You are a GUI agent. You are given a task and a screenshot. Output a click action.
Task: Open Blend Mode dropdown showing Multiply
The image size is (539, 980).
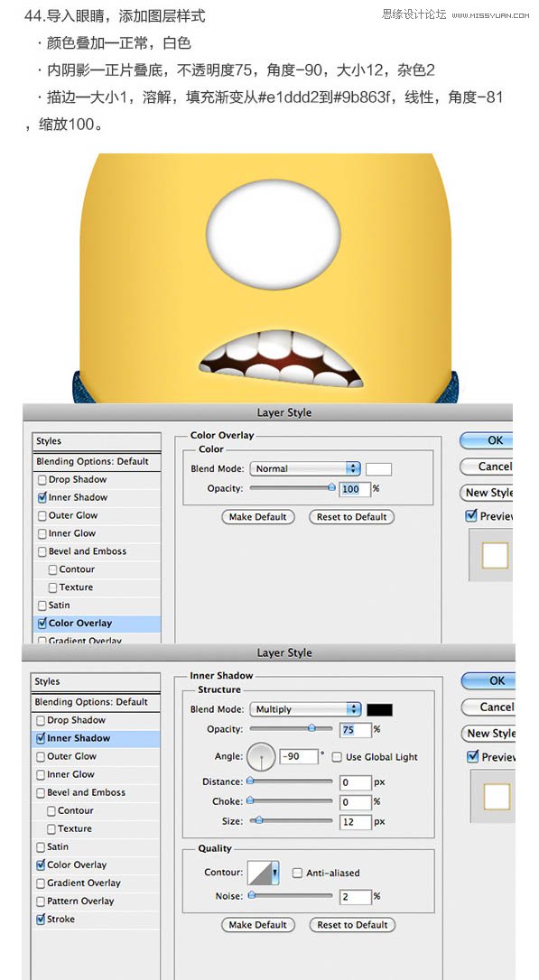(305, 709)
